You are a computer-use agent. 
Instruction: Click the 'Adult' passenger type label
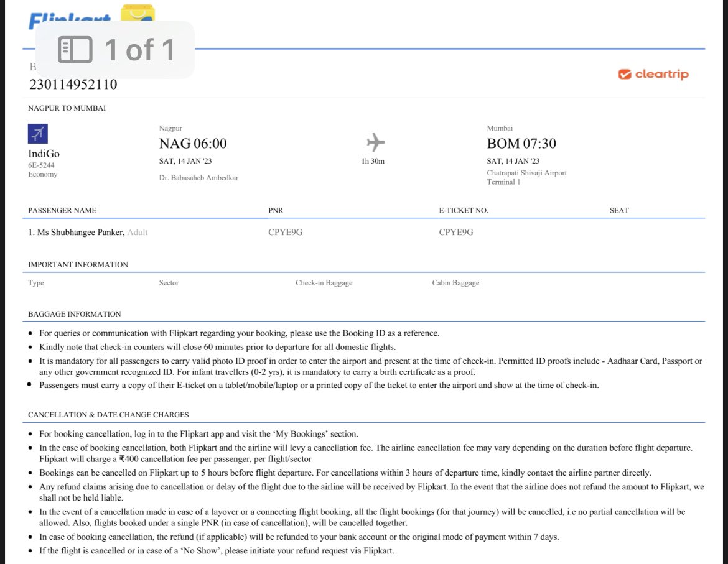point(138,232)
